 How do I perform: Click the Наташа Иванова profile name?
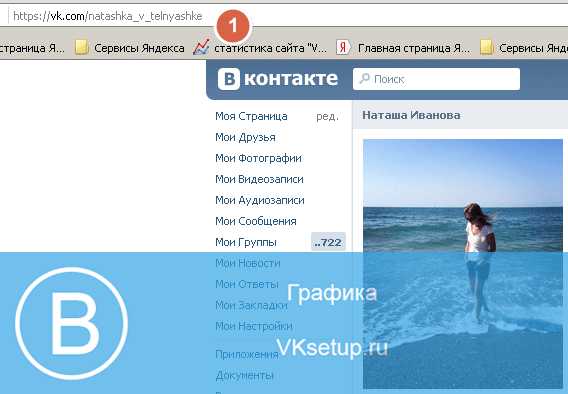[411, 115]
